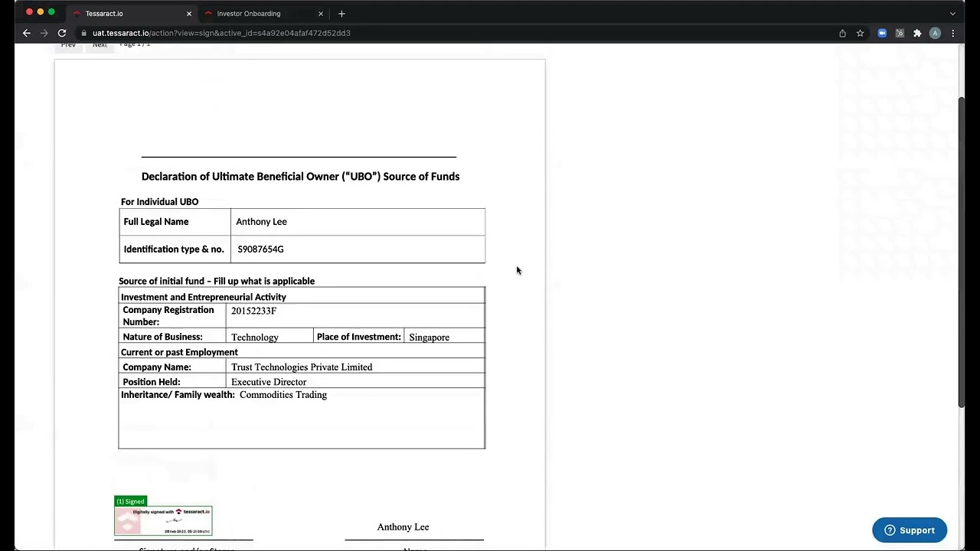Screen dimensions: 980x551
Task: Click the page vertical scrollbar thumb
Action: 961,253
